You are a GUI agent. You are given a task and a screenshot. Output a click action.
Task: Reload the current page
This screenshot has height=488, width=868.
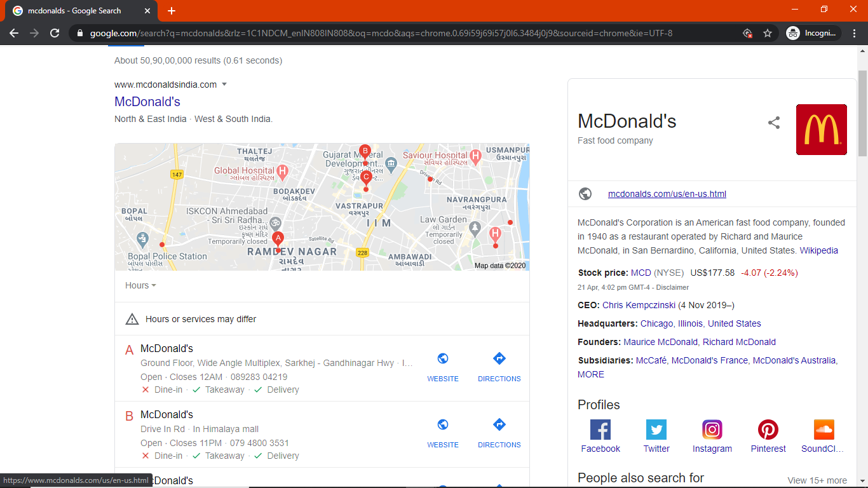tap(54, 32)
